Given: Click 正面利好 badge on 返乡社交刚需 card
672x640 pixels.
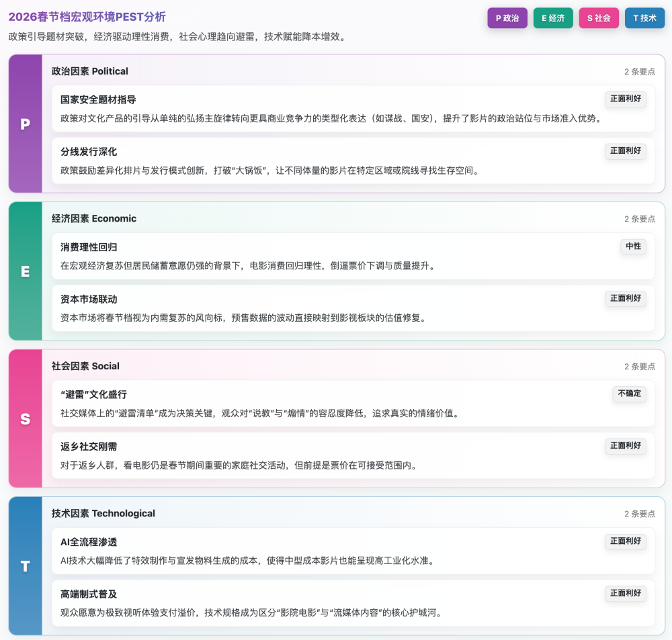Looking at the screenshot, I should pyautogui.click(x=625, y=445).
